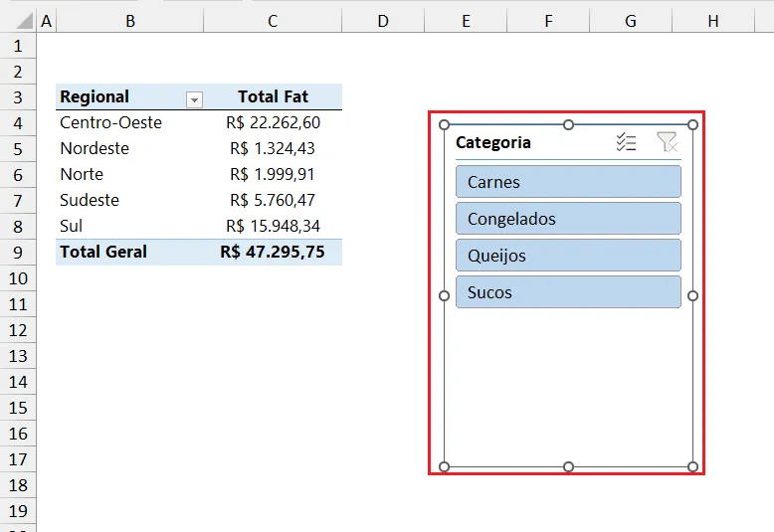Select grand total R$ 47.295,75
Image resolution: width=774 pixels, height=532 pixels.
[273, 253]
